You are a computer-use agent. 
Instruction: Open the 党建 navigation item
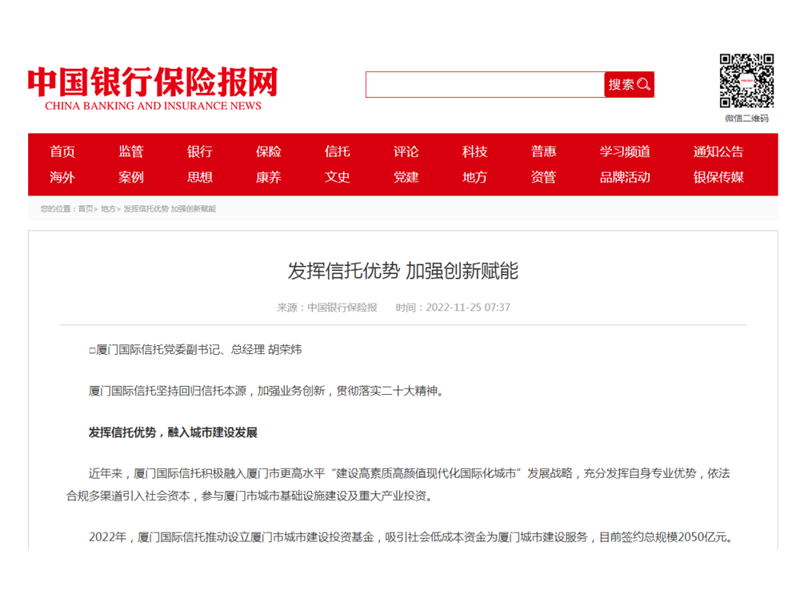pyautogui.click(x=406, y=177)
